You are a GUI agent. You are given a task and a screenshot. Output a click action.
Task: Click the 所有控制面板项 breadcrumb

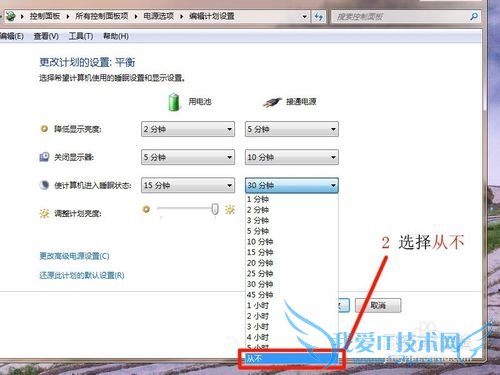pos(102,16)
